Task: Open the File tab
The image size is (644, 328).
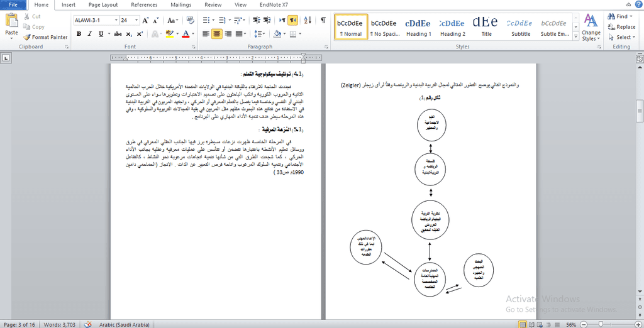Action: click(14, 5)
